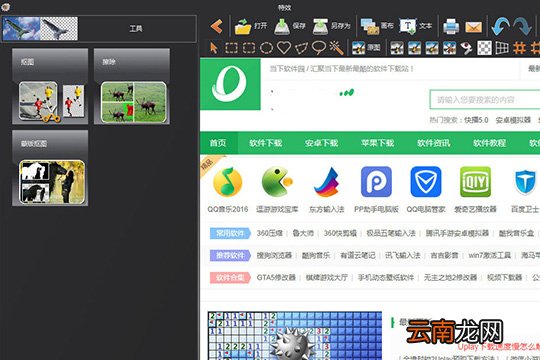The width and height of the screenshot is (540, 360).
Task: Open the 软件资讯 navigation tab
Action: tap(434, 143)
